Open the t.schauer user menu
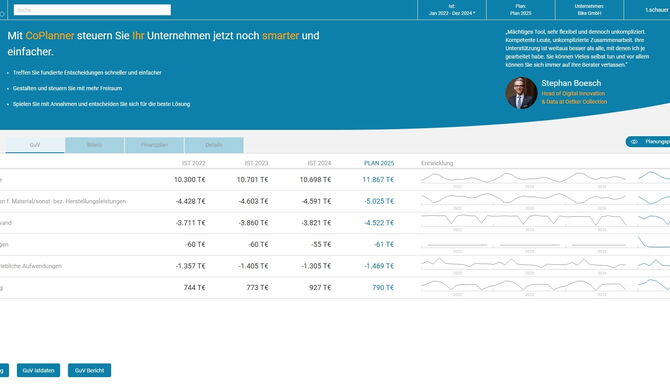The width and height of the screenshot is (670, 385). click(x=656, y=10)
